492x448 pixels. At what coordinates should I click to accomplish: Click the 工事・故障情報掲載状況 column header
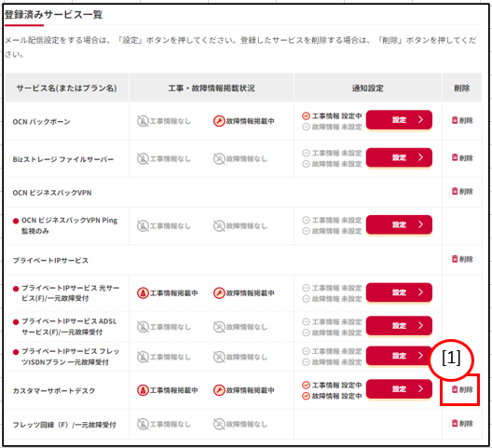pos(212,88)
